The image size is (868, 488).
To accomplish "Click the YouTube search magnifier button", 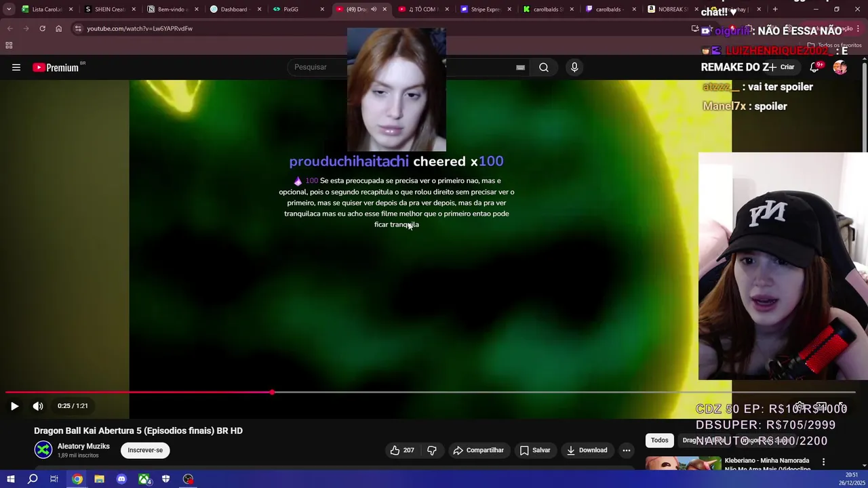I will [544, 67].
